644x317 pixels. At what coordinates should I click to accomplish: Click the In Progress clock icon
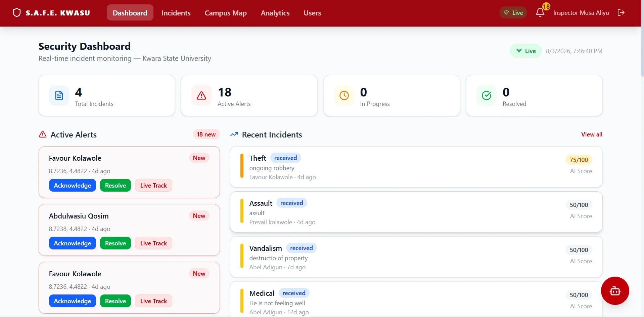(x=344, y=95)
